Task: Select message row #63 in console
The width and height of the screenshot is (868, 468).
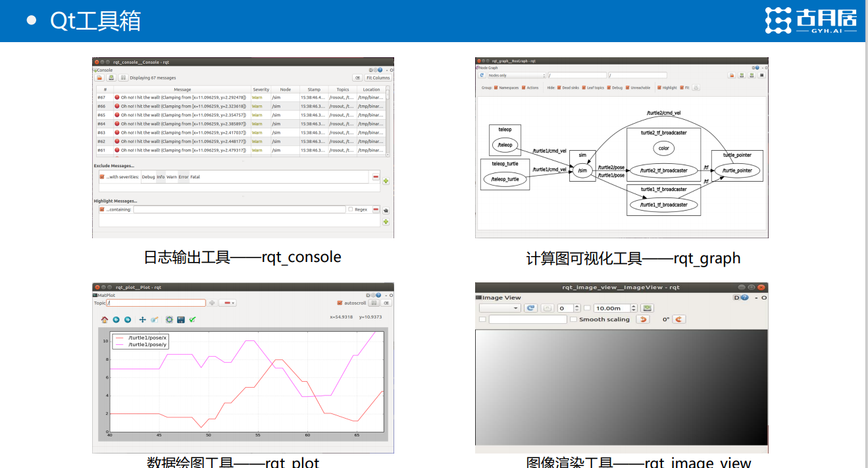Action: [241, 132]
